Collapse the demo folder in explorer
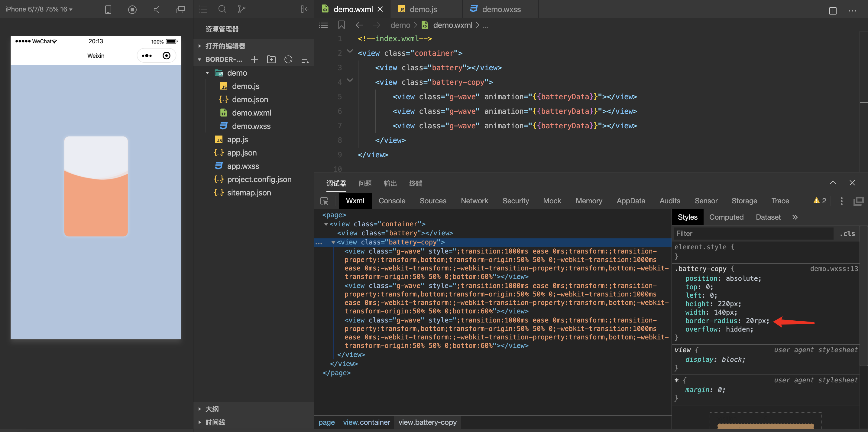 208,73
